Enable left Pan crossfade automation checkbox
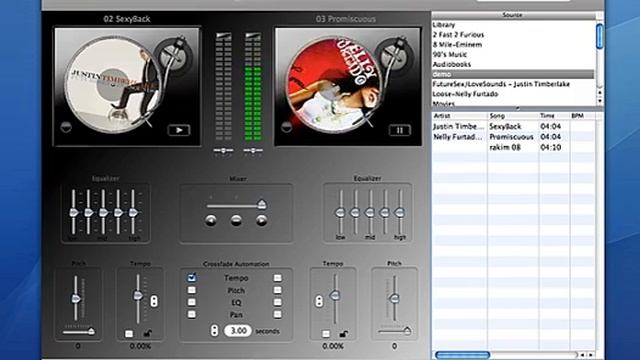640x360 pixels. tap(191, 314)
